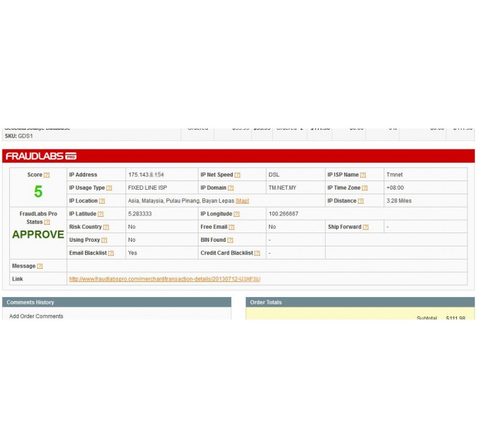This screenshot has width=478, height=448.
Task: Select the Tmnet ISP name value
Action: pos(394,175)
